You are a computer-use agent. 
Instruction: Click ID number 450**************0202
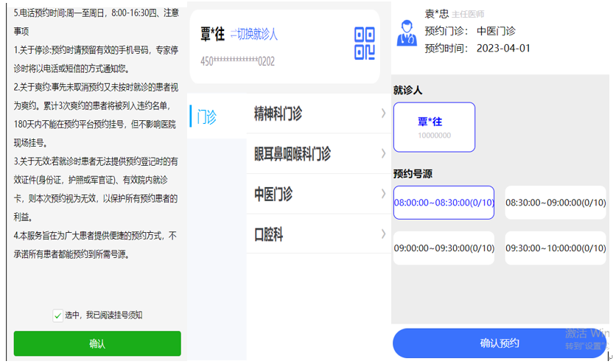[x=238, y=61]
